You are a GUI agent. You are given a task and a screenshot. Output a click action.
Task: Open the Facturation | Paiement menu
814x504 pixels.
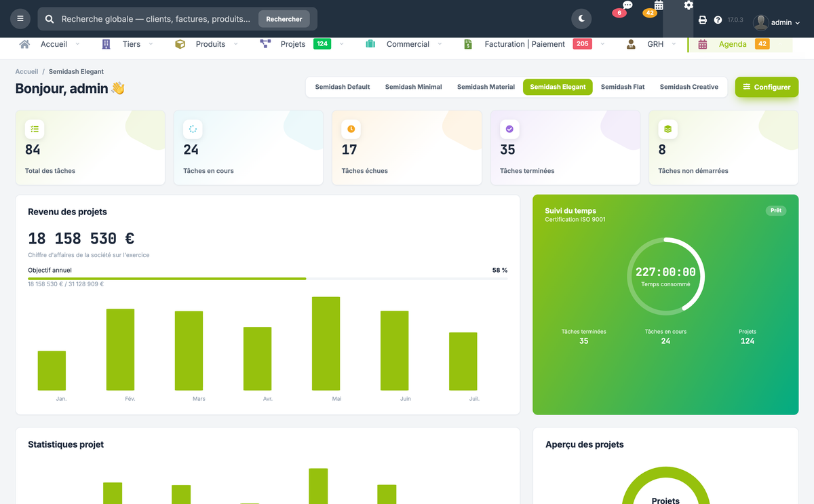click(x=524, y=44)
